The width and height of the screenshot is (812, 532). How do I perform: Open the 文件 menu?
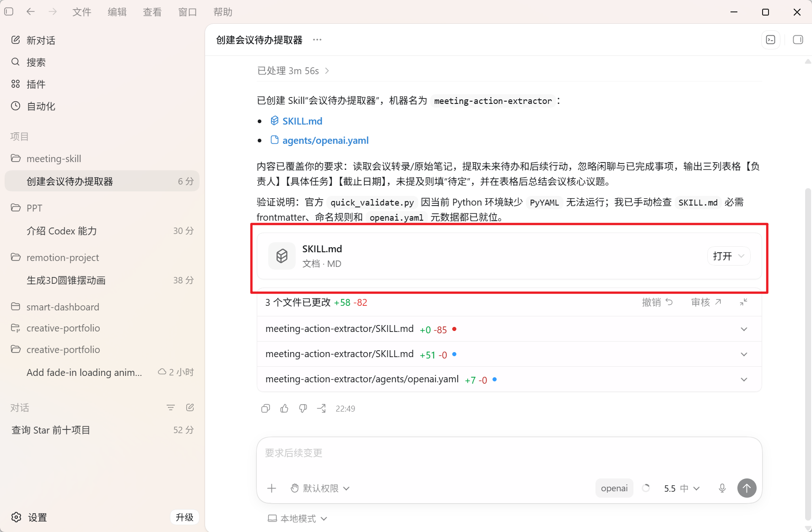point(81,12)
